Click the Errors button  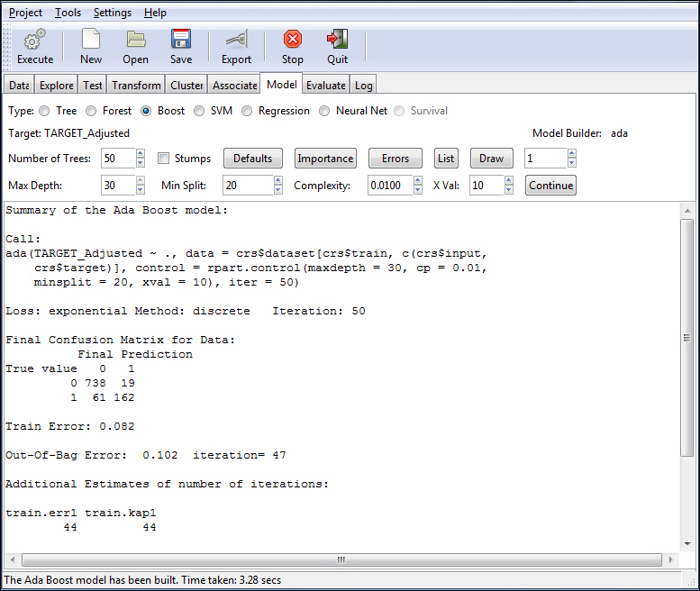(x=395, y=159)
